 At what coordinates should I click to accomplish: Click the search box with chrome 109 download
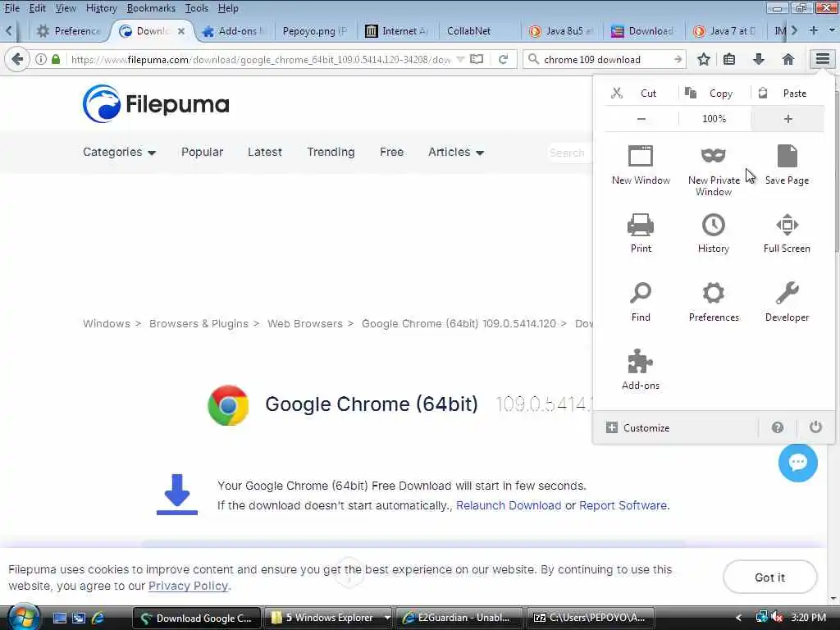(x=603, y=59)
